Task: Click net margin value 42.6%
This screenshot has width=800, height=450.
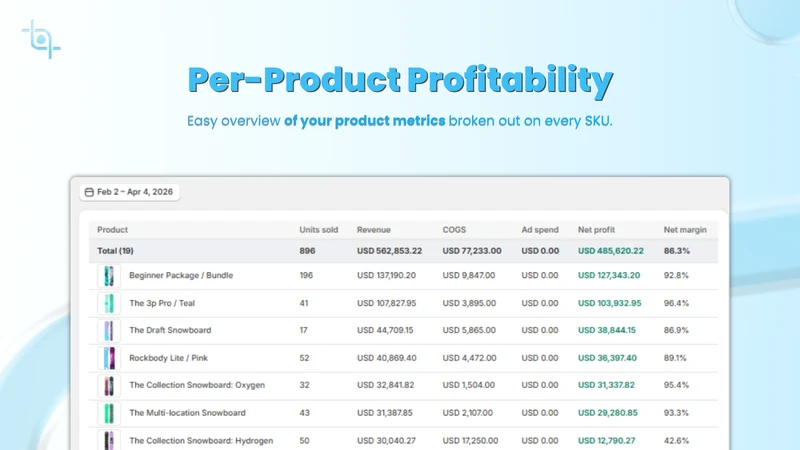Action: (676, 440)
